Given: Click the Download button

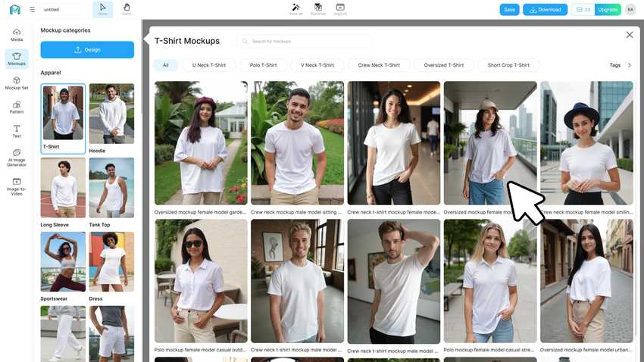Looking at the screenshot, I should (545, 9).
